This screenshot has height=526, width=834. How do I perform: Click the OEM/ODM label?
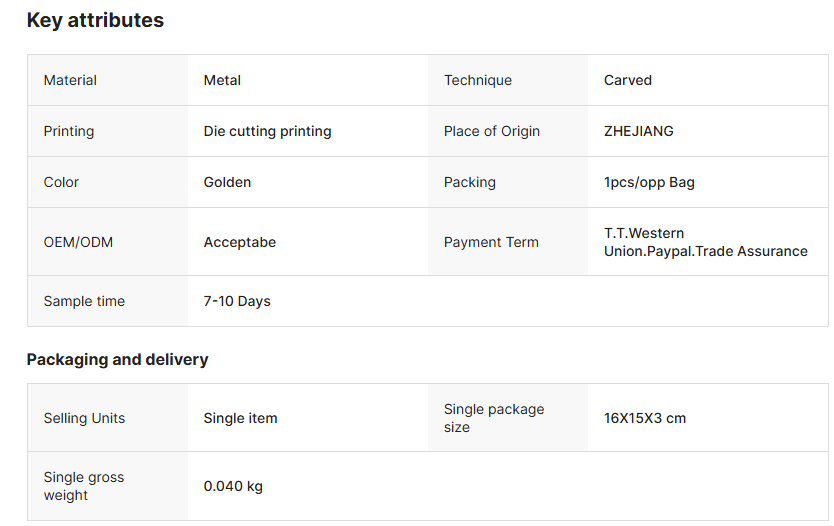click(78, 243)
